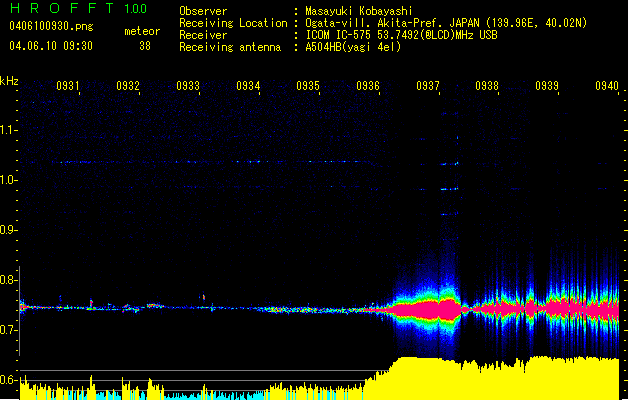The height and width of the screenshot is (400, 629).
Task: Click the 0937 time marker
Action: point(428,86)
